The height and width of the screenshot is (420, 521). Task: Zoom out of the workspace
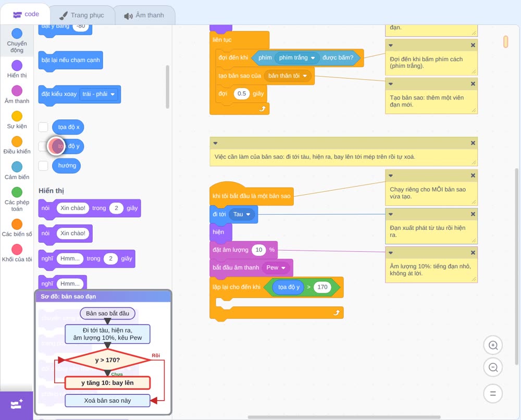493,367
